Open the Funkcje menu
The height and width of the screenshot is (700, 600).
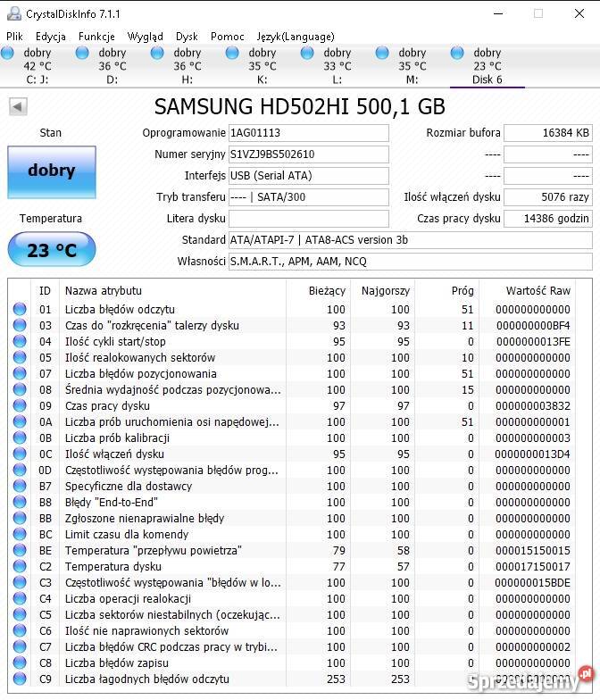point(96,36)
